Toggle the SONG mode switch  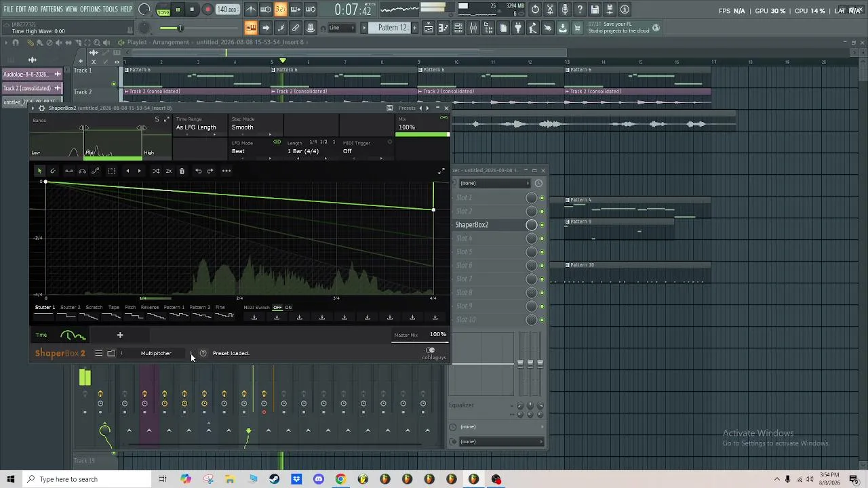point(163,10)
